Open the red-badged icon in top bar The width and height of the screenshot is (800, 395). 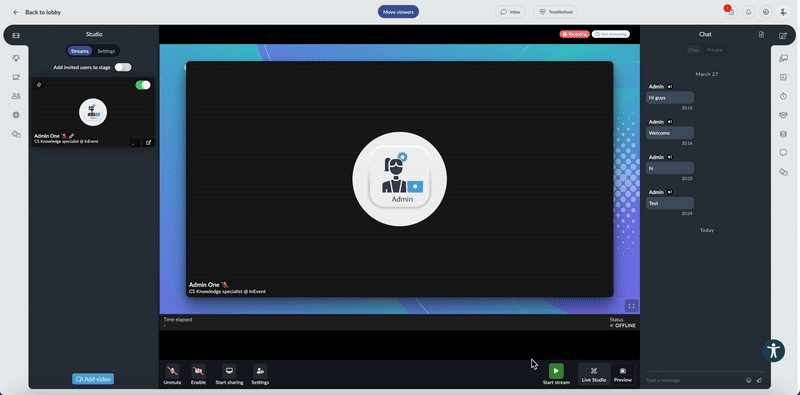click(731, 12)
